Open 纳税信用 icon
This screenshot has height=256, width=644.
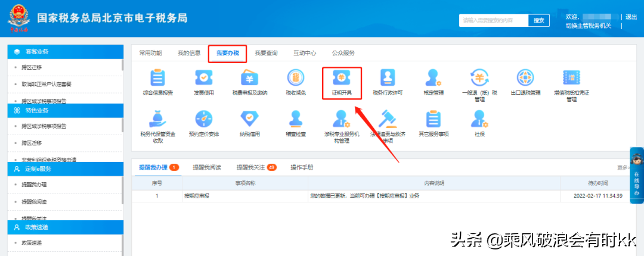coord(250,118)
